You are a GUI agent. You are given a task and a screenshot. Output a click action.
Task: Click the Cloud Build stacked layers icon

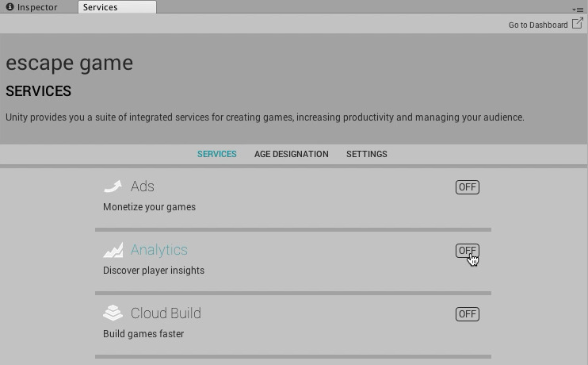(x=113, y=313)
